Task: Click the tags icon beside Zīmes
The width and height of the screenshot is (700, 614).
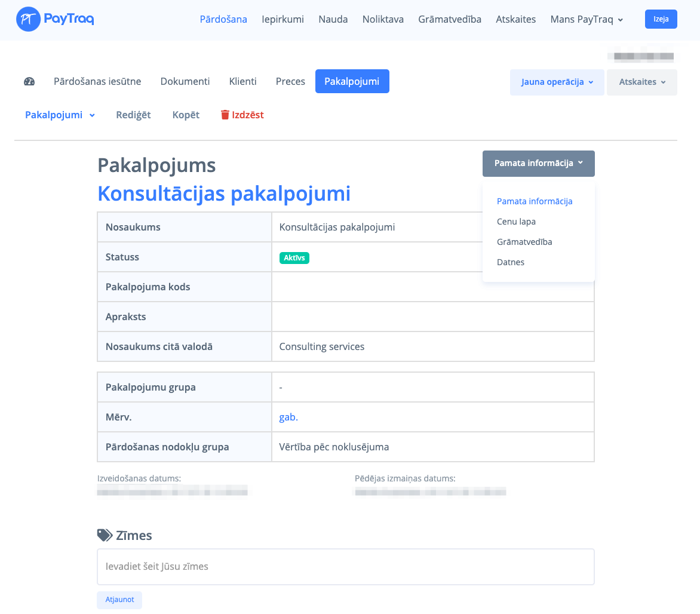Action: [105, 535]
